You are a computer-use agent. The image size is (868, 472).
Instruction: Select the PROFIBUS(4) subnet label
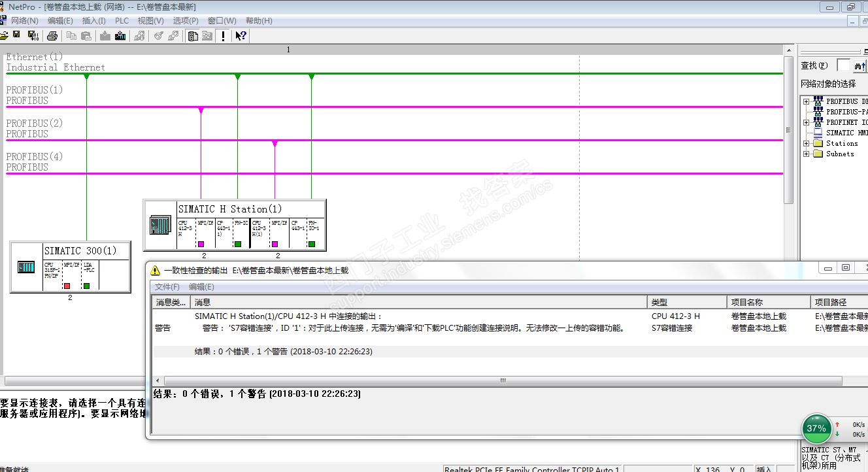(x=35, y=161)
